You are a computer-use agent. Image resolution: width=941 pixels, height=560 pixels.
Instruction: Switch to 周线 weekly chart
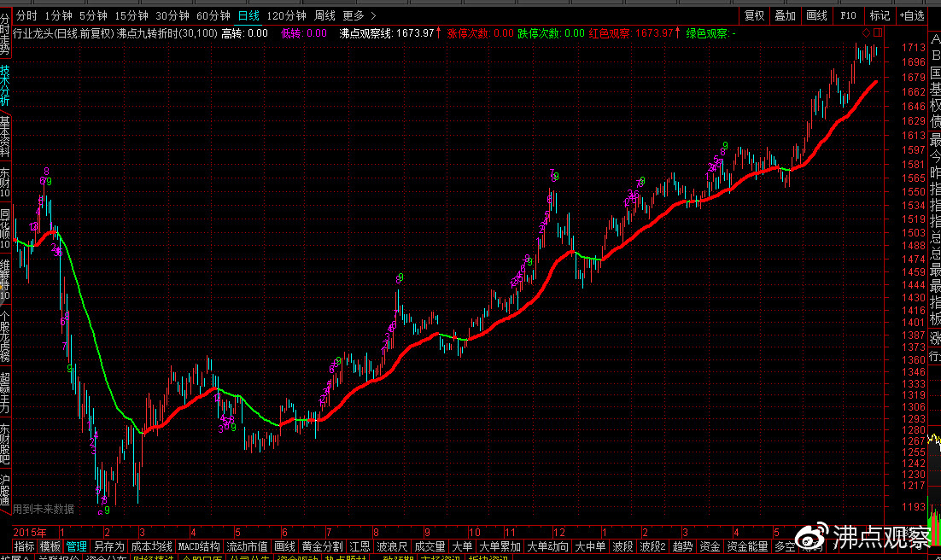click(x=324, y=15)
